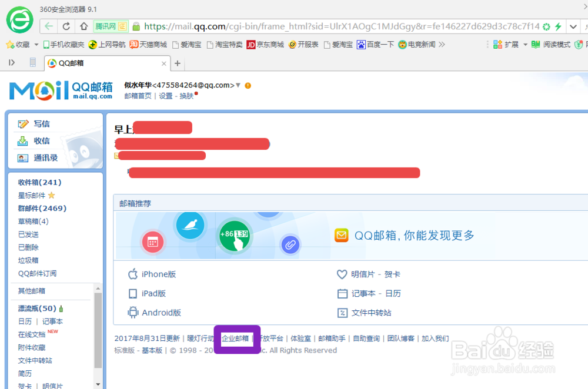
Task: Expand the 扩展 dropdown arrow
Action: 525,45
